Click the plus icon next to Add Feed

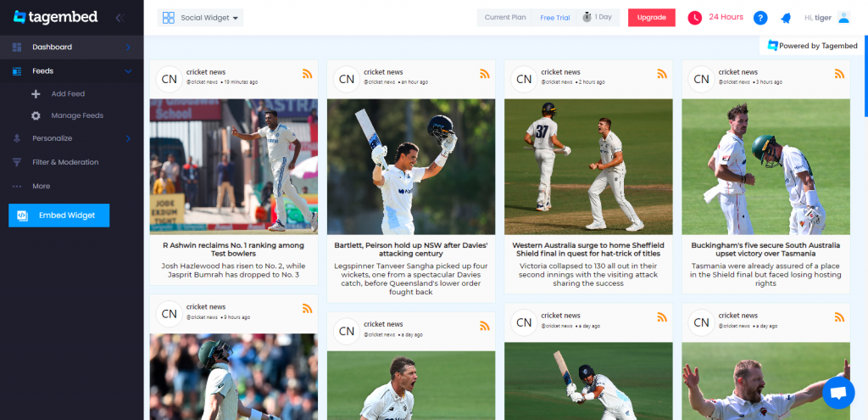coord(36,94)
